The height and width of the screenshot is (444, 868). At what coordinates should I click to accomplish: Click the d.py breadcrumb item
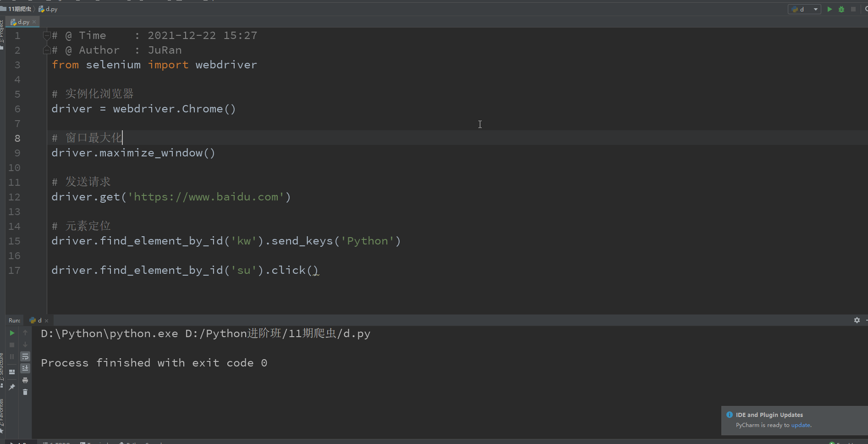point(48,9)
